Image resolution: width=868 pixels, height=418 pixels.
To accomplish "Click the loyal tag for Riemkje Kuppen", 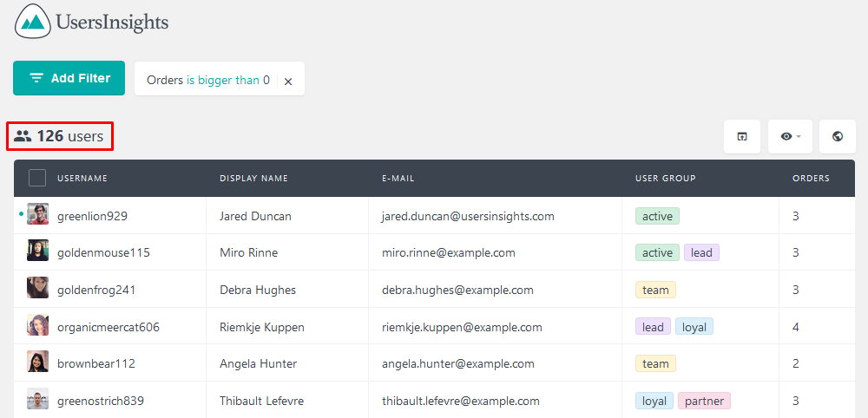I will click(x=694, y=327).
